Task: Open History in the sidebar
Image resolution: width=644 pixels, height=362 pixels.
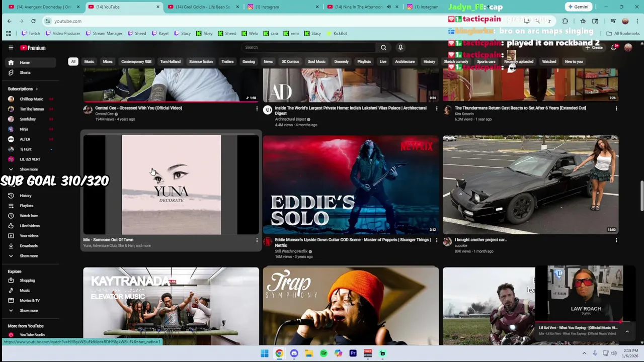Action: tap(30, 196)
